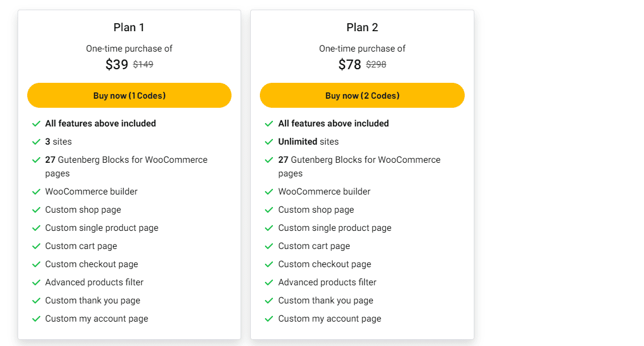The image size is (644, 346).
Task: Select the check icon next to 'Custom cart page' in Plan 2
Action: 270,246
